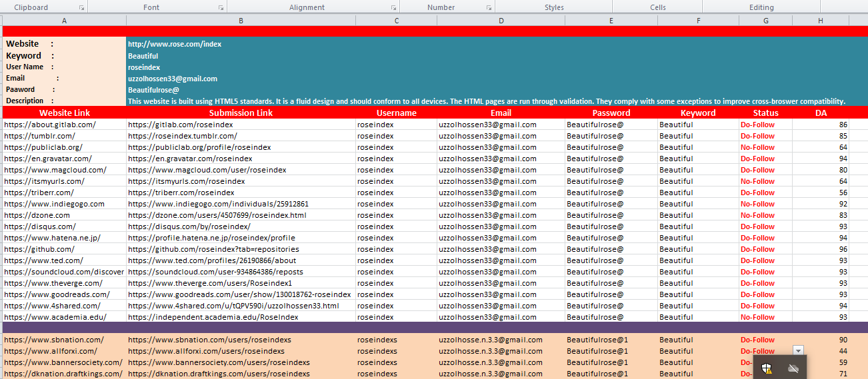Select github roseindex?tab=repositories cell

click(241, 249)
